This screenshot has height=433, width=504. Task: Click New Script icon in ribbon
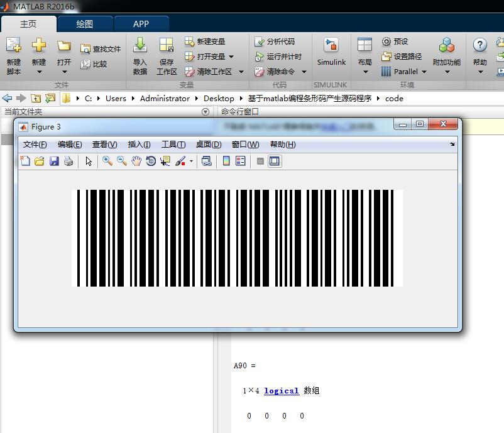(x=13, y=45)
